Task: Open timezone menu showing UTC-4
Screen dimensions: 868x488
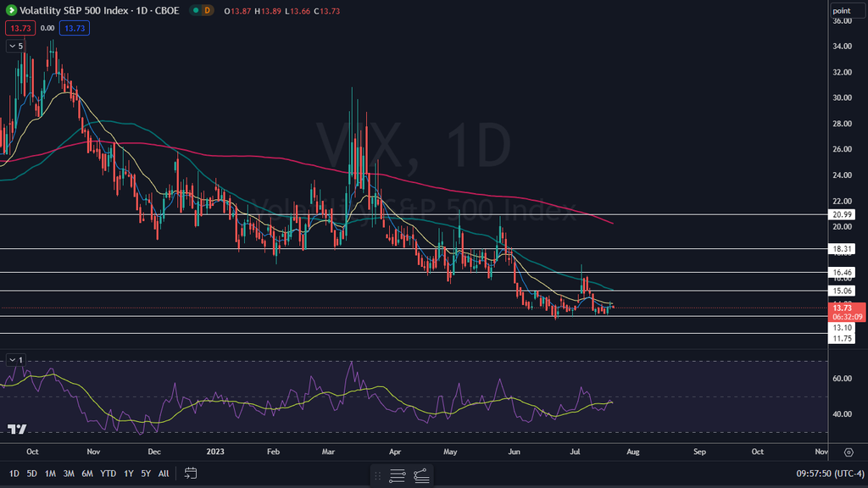Action: [x=830, y=474]
